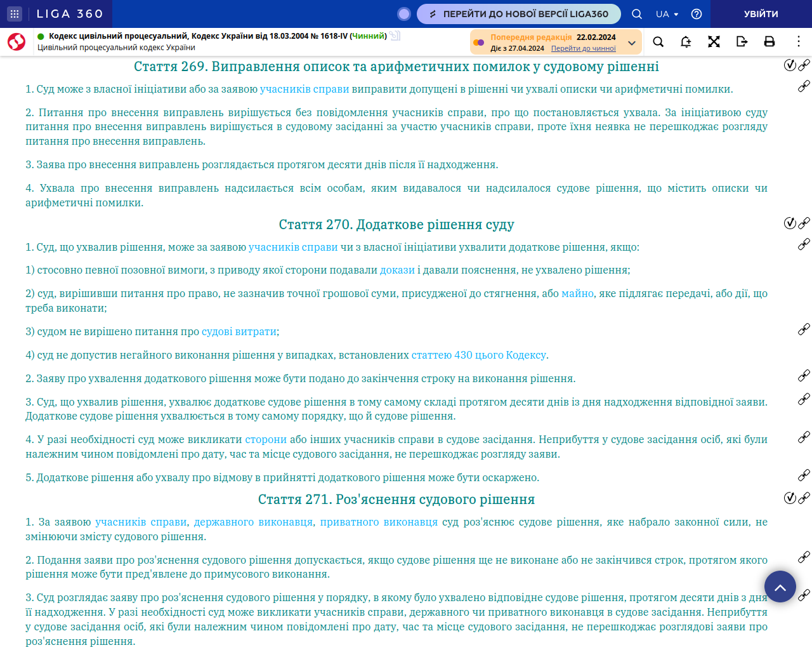The height and width of the screenshot is (650, 812).
Task: Click the УВІЙТИ login button
Action: tap(761, 14)
